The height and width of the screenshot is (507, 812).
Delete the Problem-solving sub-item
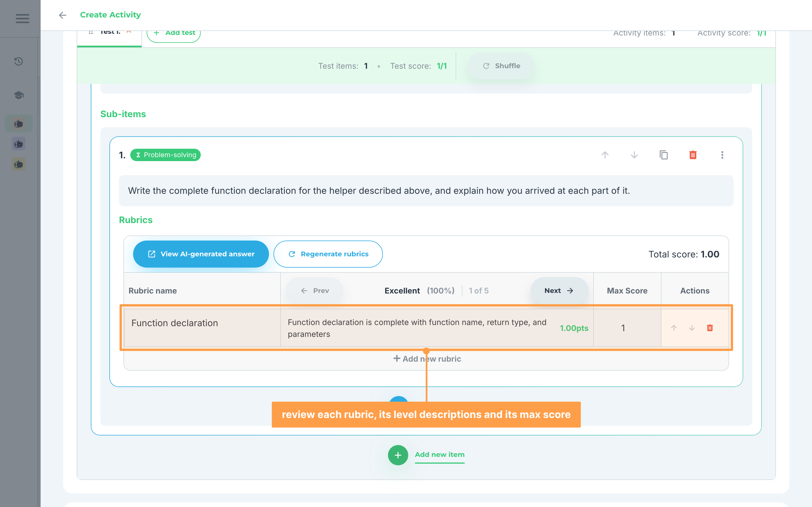click(x=693, y=155)
